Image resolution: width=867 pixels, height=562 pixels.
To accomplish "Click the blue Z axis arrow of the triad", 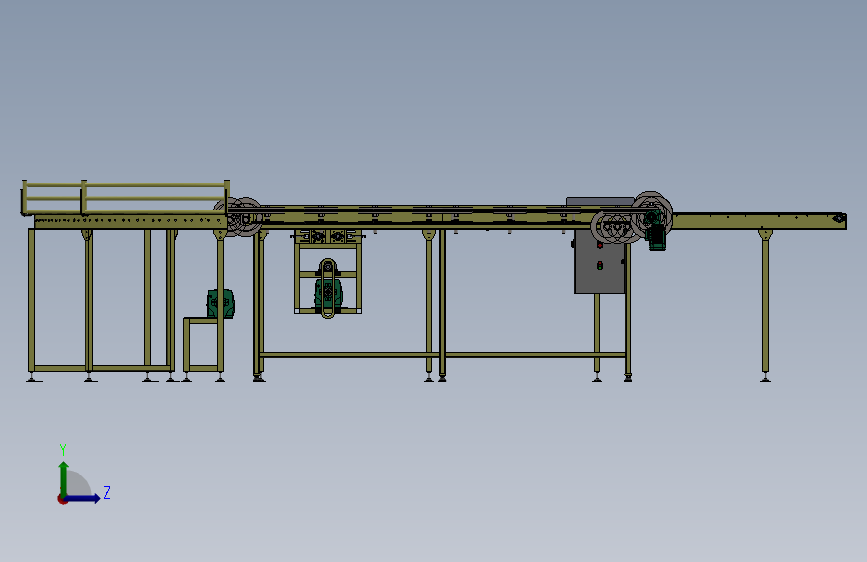I will point(83,498).
